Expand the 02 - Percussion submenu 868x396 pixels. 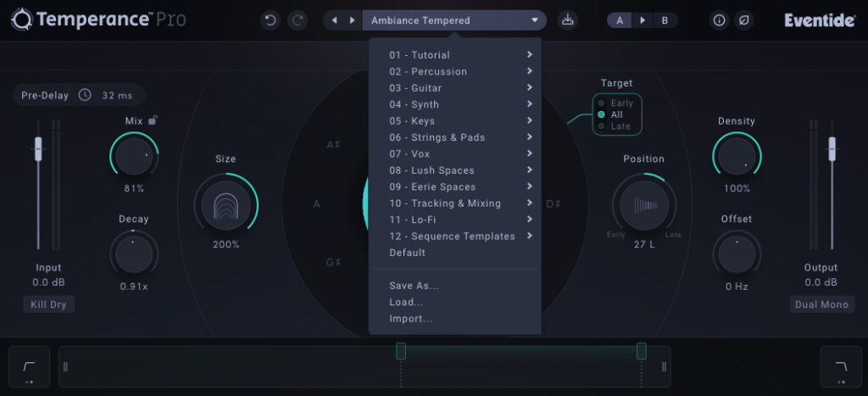pyautogui.click(x=454, y=71)
